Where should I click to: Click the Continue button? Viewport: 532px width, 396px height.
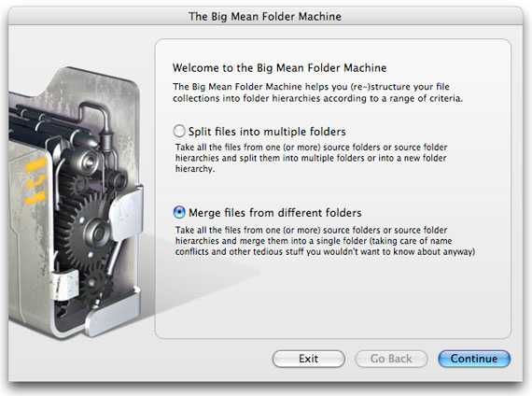[x=474, y=359]
